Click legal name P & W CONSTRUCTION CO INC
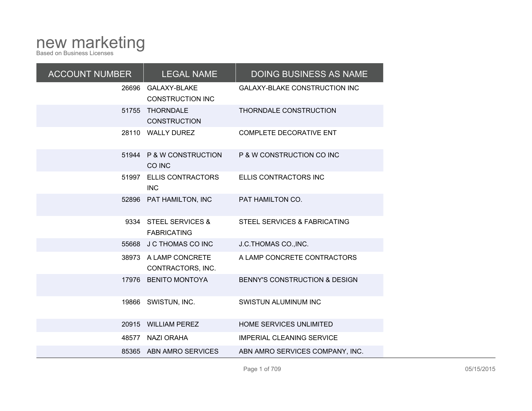 [184, 160]
